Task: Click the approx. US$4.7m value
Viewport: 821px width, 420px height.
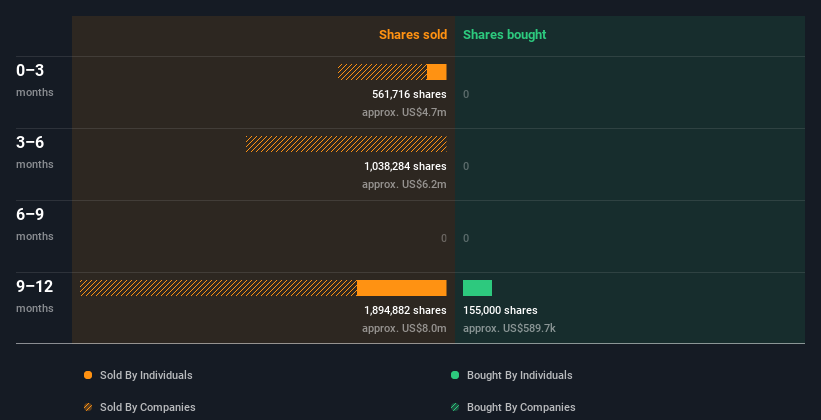Action: point(404,112)
